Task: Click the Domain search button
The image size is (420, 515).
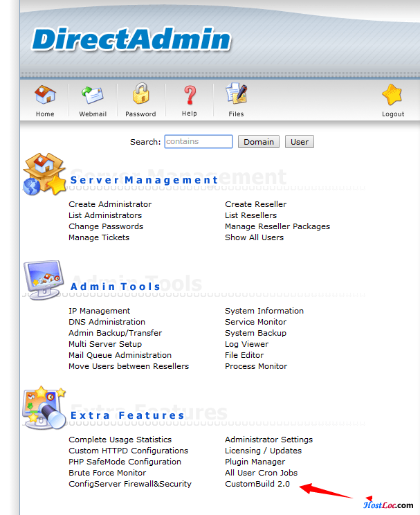Action: pyautogui.click(x=259, y=142)
